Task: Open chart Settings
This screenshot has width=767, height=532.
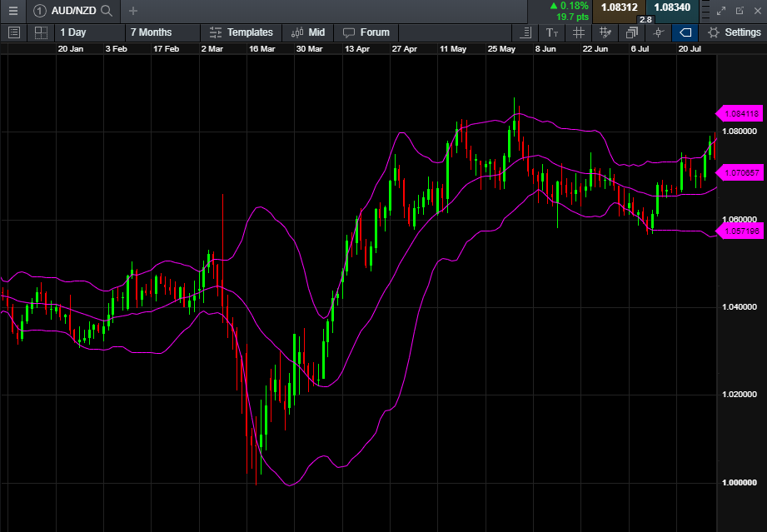Action: (x=735, y=32)
